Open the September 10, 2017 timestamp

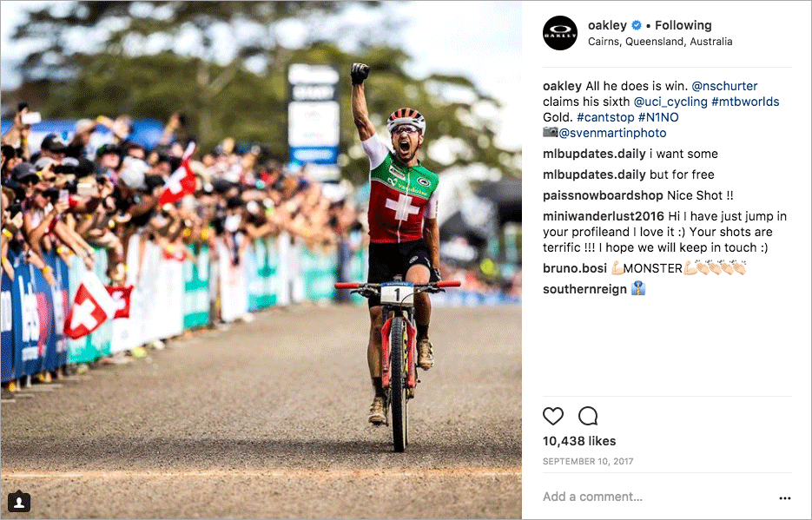click(588, 462)
